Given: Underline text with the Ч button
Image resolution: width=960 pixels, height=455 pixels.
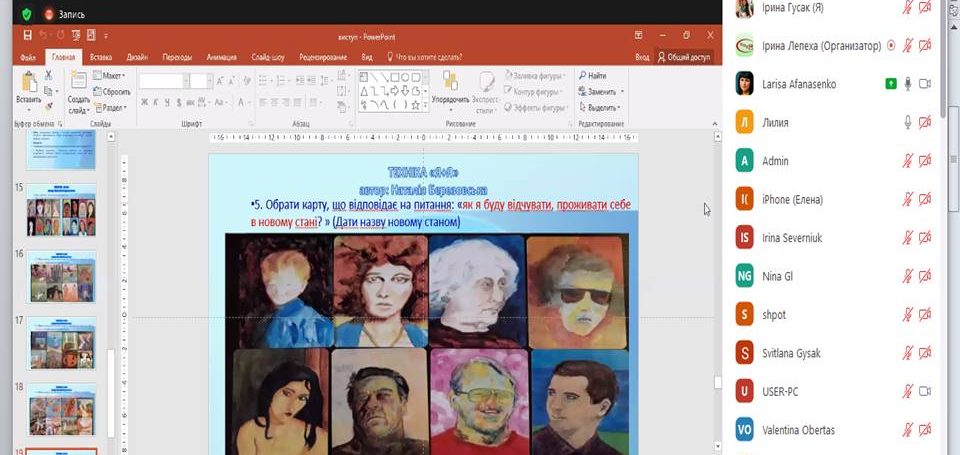Looking at the screenshot, I should tap(167, 102).
